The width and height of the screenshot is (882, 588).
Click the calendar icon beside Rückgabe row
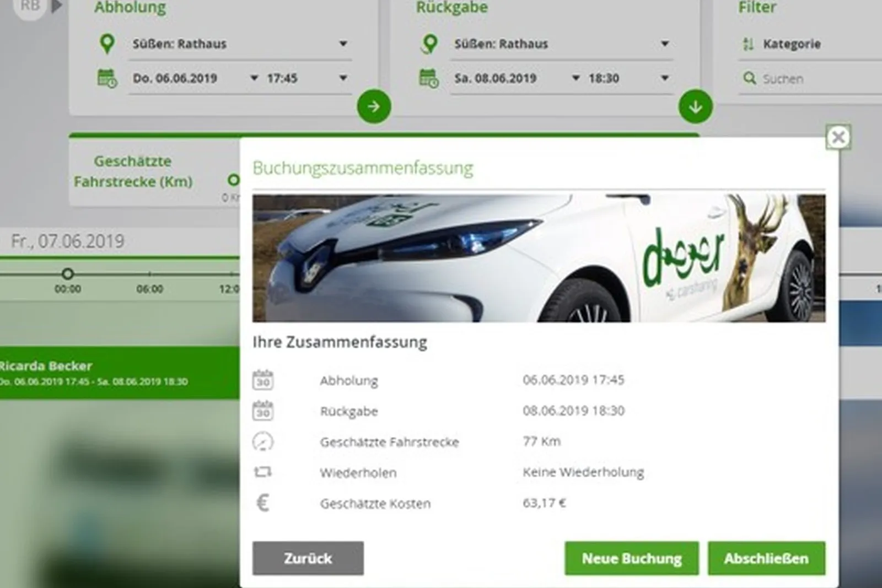[263, 411]
